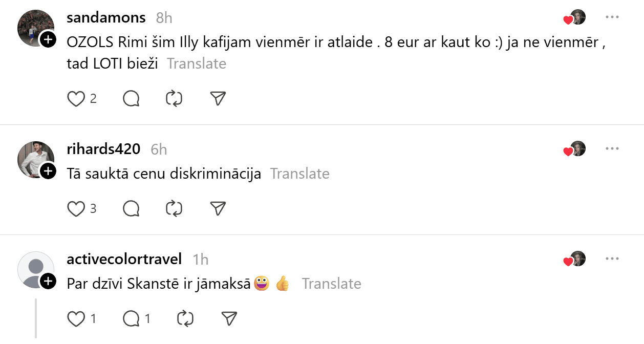The width and height of the screenshot is (644, 344).
Task: Share sandamons comment via paper plane
Action: [218, 98]
